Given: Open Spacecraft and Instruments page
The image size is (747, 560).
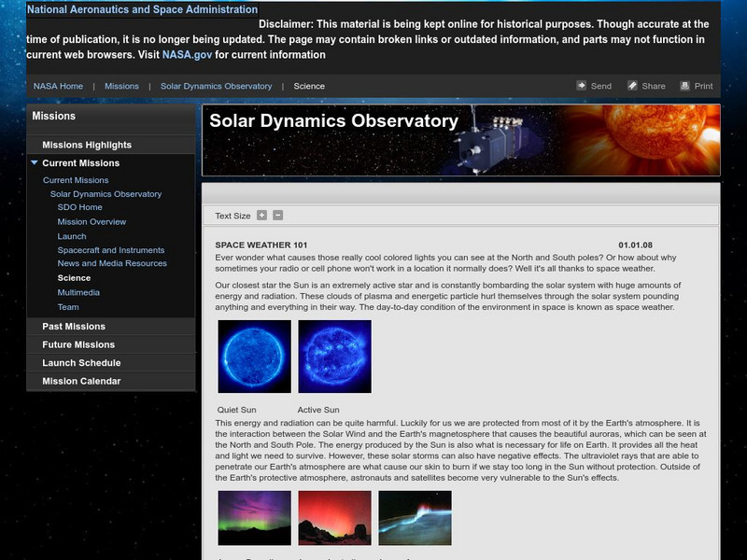Looking at the screenshot, I should [x=111, y=250].
